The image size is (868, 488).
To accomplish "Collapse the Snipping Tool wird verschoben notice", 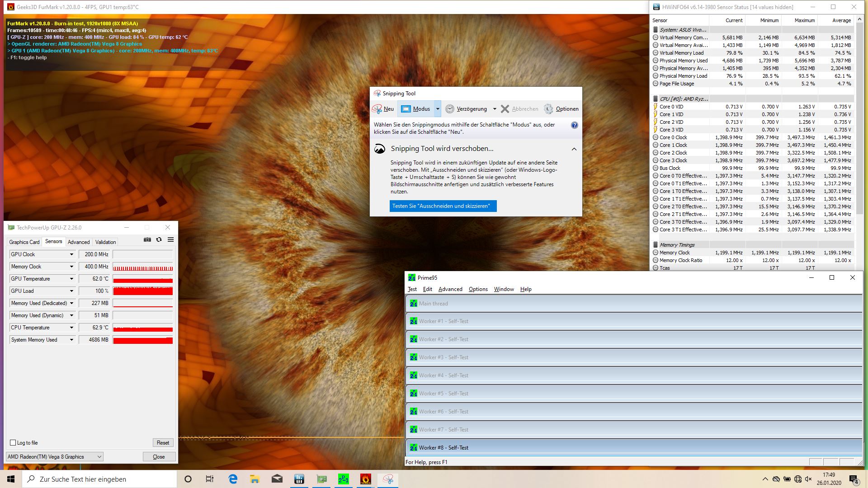I will [x=574, y=149].
